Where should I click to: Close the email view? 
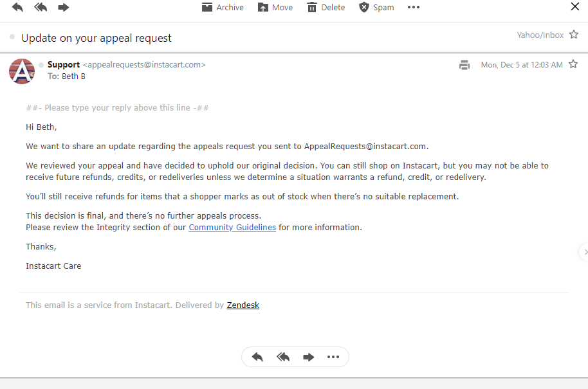coord(575,6)
